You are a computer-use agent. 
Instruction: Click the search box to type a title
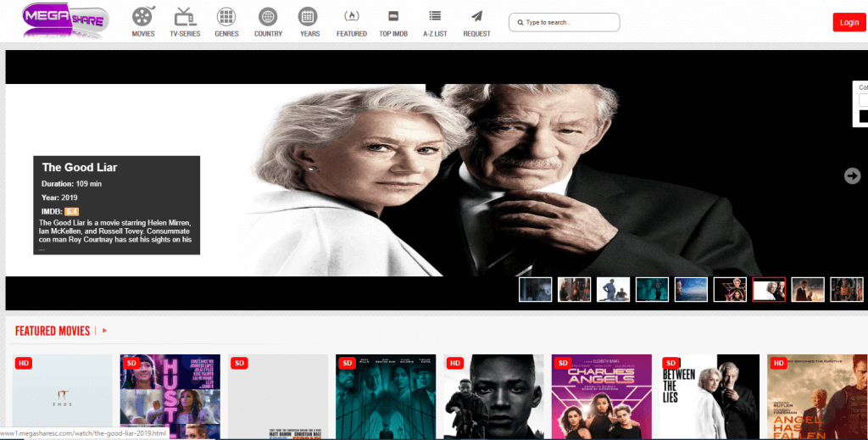point(564,22)
